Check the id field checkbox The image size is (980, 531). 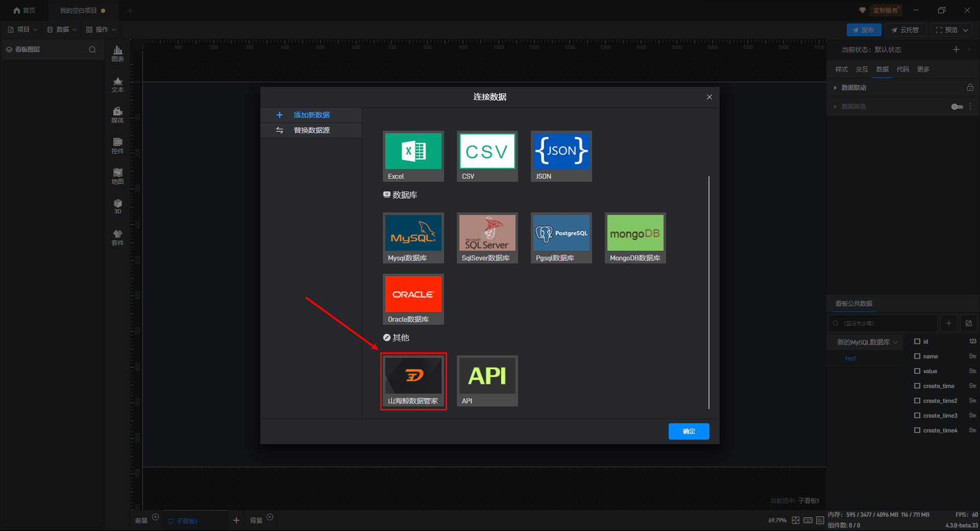pos(917,341)
